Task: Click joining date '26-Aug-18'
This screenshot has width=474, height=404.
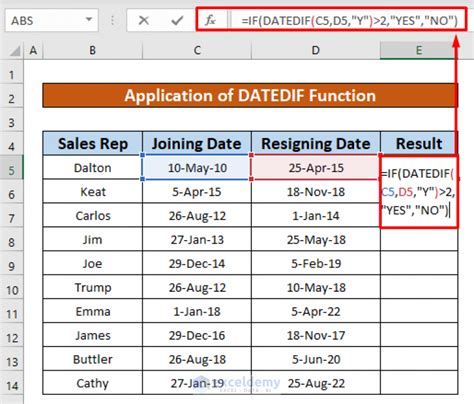Action: (197, 359)
